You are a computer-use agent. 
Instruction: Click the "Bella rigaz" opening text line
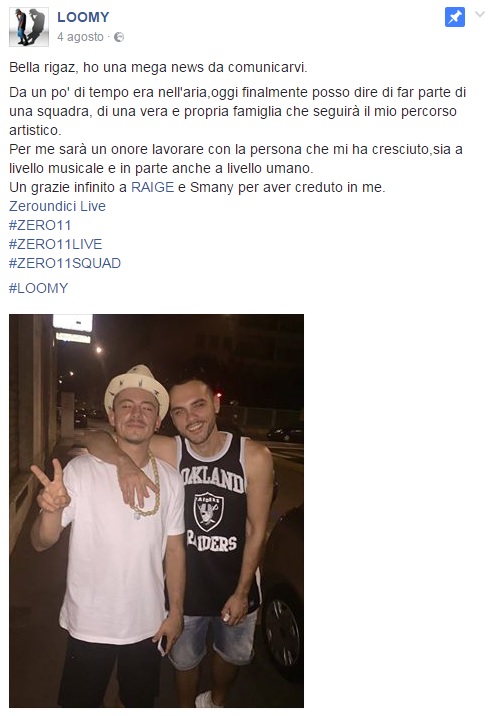coord(158,67)
